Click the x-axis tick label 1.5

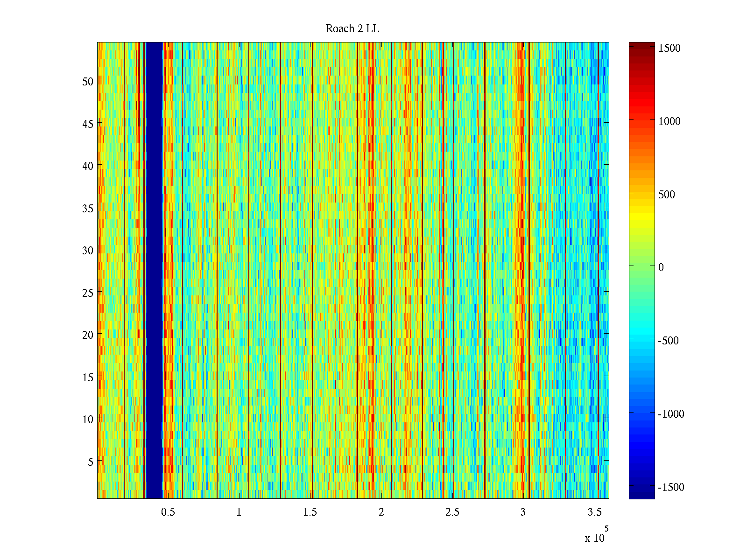310,512
